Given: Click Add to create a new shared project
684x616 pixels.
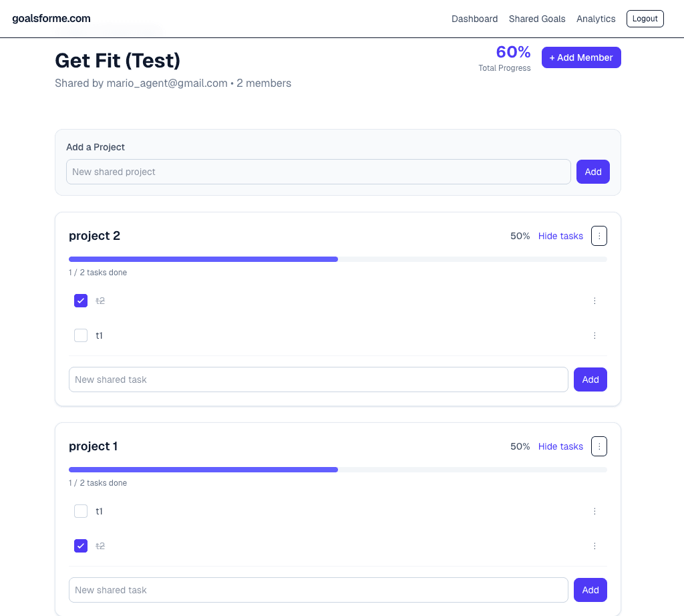Looking at the screenshot, I should (593, 172).
